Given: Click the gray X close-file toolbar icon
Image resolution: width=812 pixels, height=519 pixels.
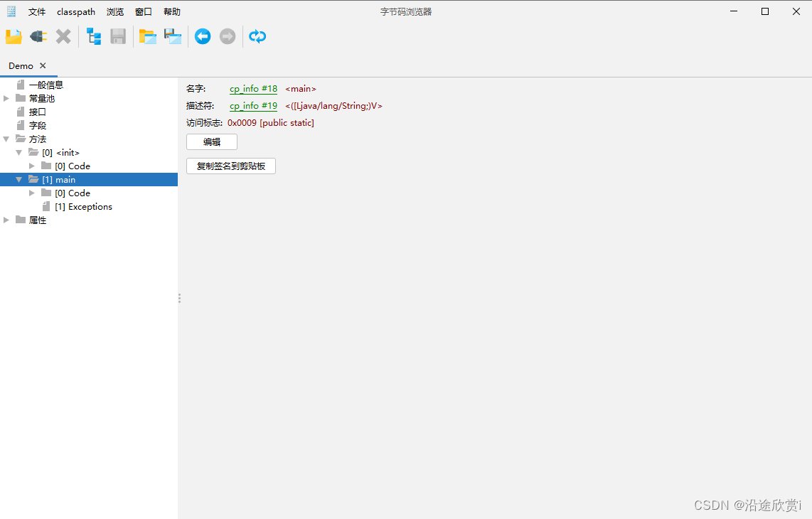Looking at the screenshot, I should [63, 36].
